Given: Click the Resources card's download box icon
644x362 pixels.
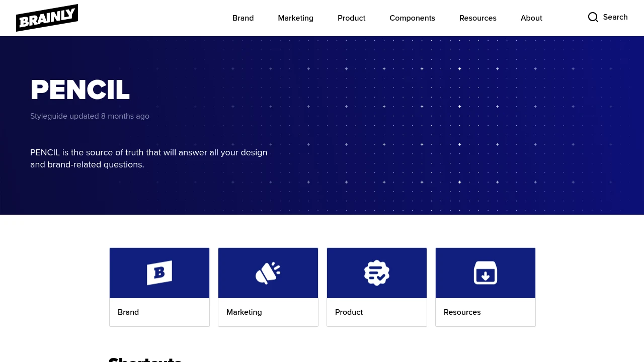Looking at the screenshot, I should [486, 273].
